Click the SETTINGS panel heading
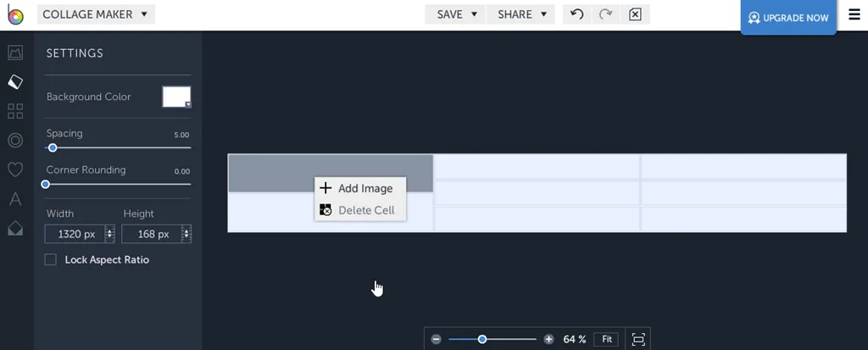Image resolution: width=868 pixels, height=350 pixels. pos(75,53)
